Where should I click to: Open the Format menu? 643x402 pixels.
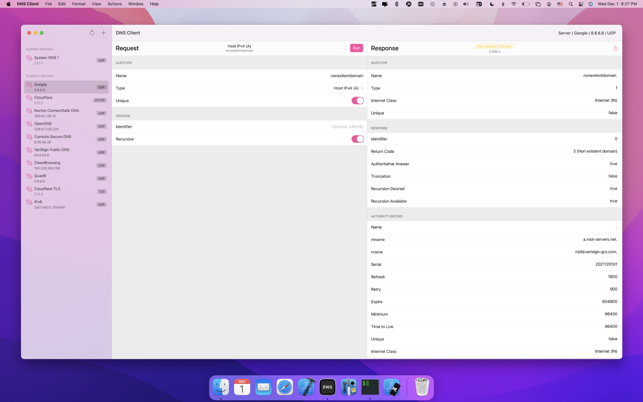(x=78, y=4)
